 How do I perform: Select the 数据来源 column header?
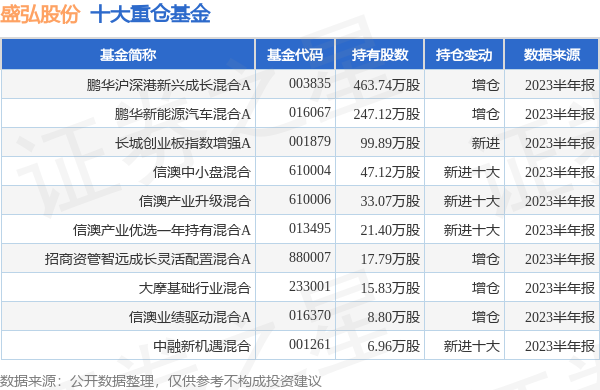[552, 55]
